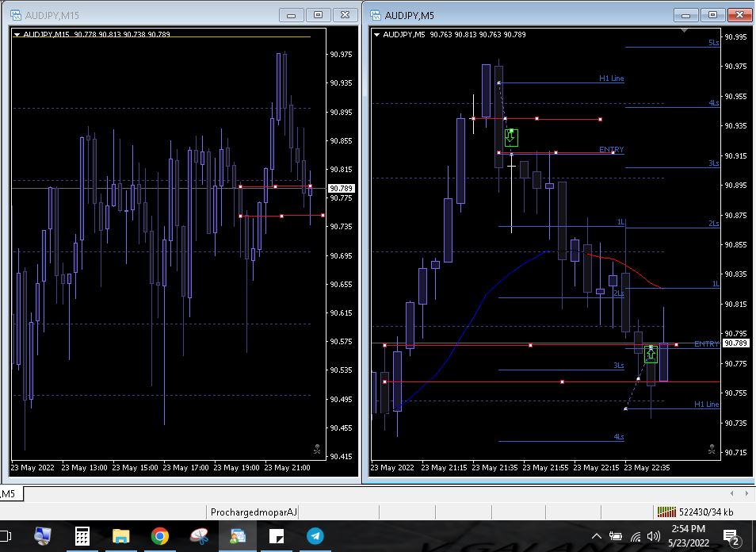This screenshot has width=756, height=552.
Task: Click the green sell arrow marker on M5 chart
Action: click(x=511, y=137)
